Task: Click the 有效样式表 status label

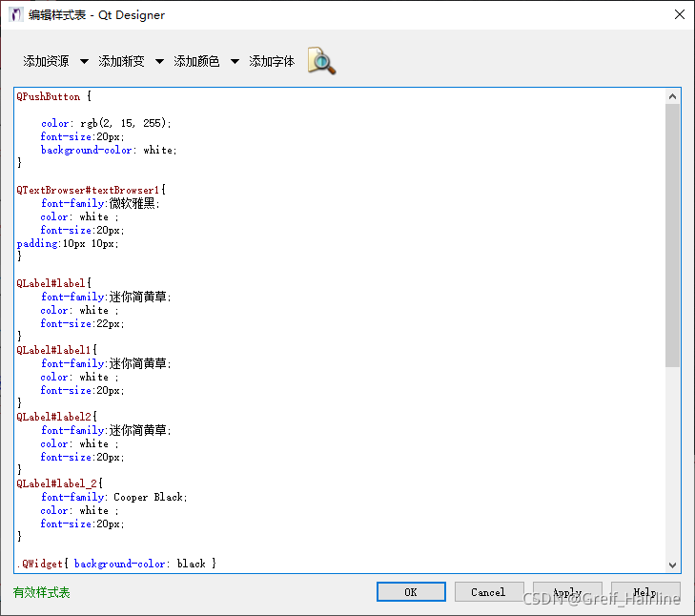Action: click(41, 592)
